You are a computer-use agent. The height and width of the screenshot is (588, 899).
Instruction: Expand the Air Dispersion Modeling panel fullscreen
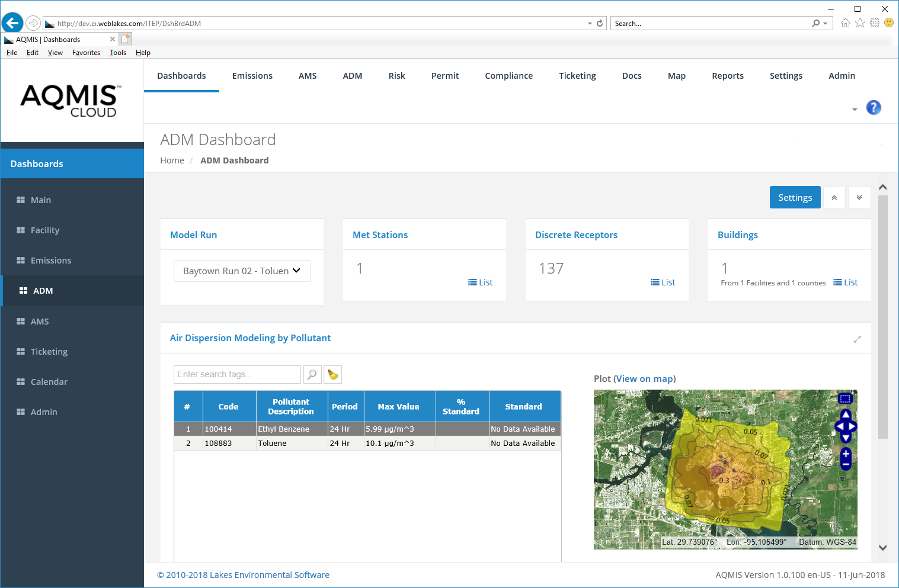pos(857,339)
